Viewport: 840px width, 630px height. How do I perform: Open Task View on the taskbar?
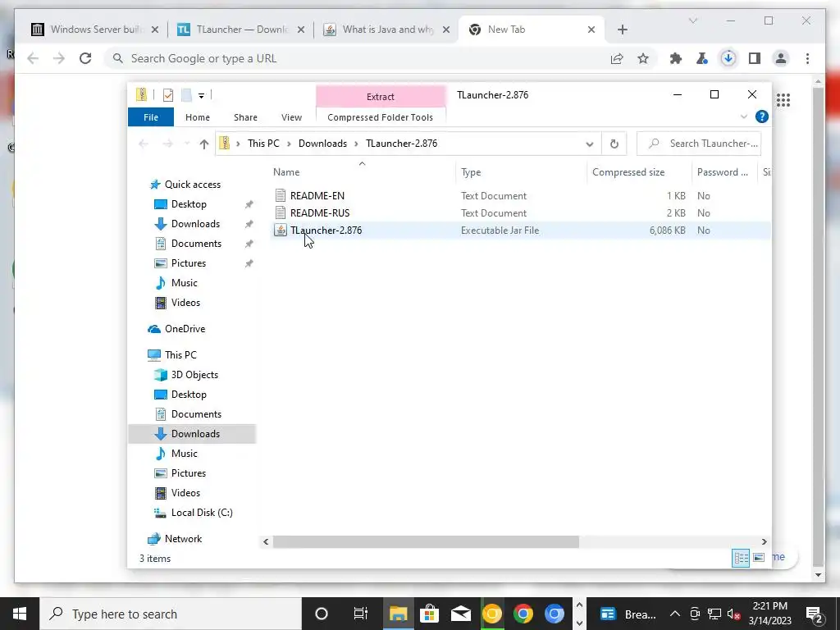click(x=361, y=614)
